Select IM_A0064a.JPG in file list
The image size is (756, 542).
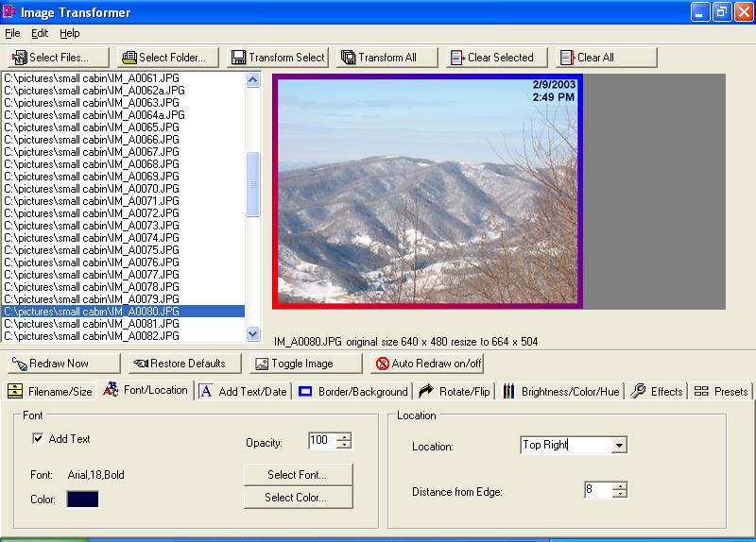click(x=124, y=115)
